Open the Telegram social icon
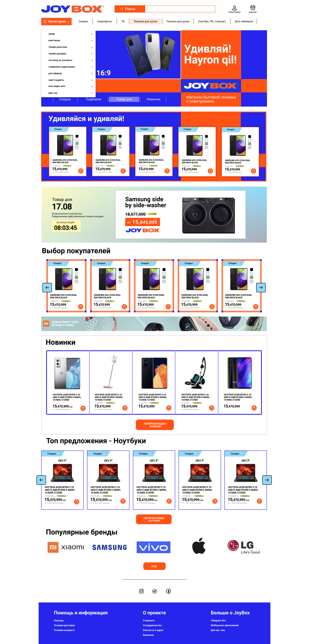This screenshot has width=309, height=644. click(x=154, y=591)
